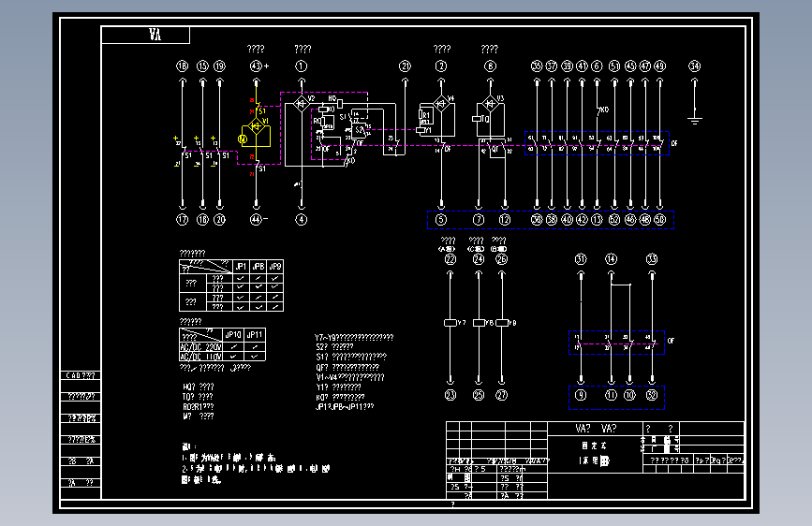Select terminal circle numbered 11

point(611,395)
